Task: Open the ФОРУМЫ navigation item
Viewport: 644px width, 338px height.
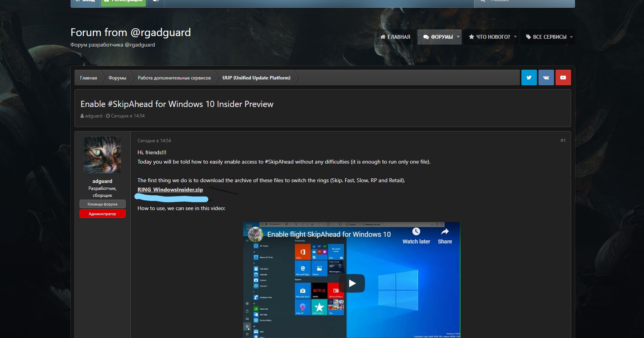Action: pyautogui.click(x=438, y=37)
